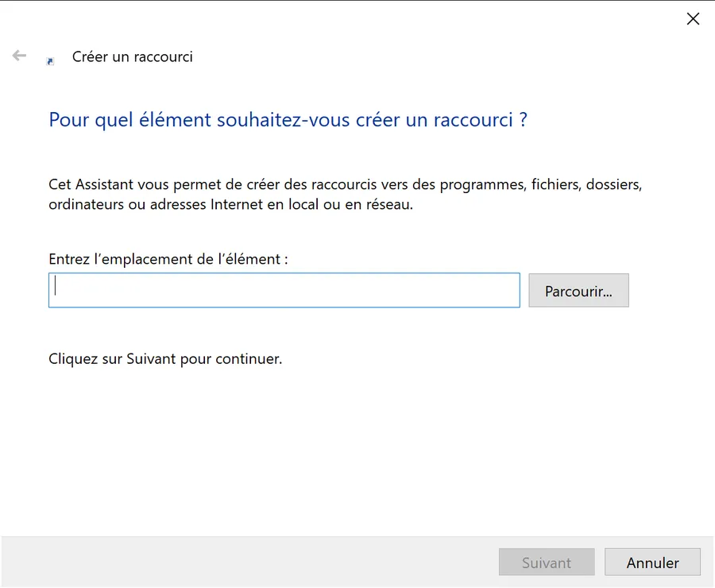Click the small shortcut icon beside the title
Viewport: 715px width, 588px height.
(x=50, y=61)
